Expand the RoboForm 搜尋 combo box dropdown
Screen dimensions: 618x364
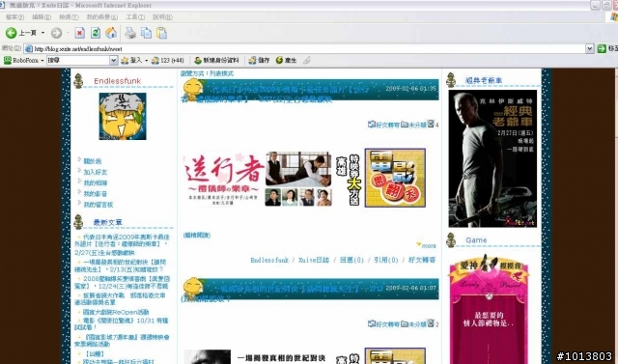point(113,60)
